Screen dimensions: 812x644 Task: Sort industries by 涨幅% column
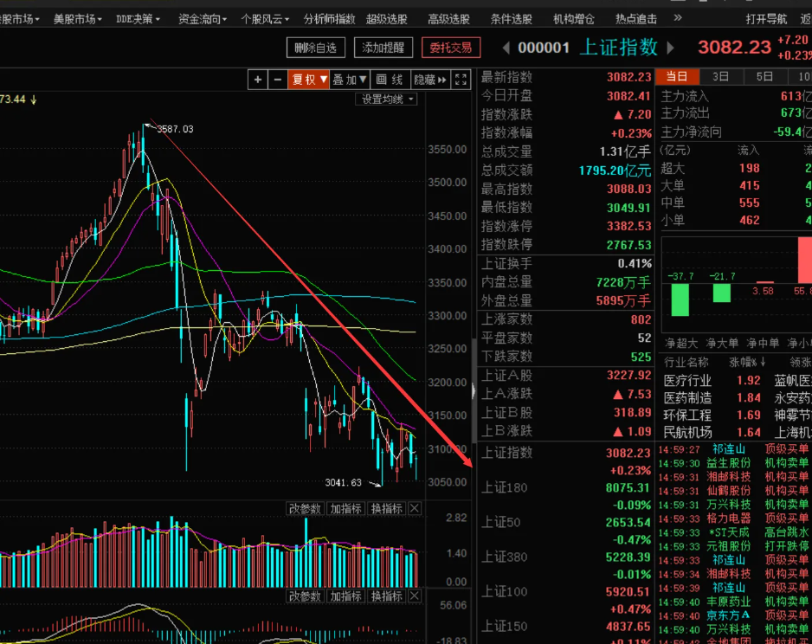747,362
